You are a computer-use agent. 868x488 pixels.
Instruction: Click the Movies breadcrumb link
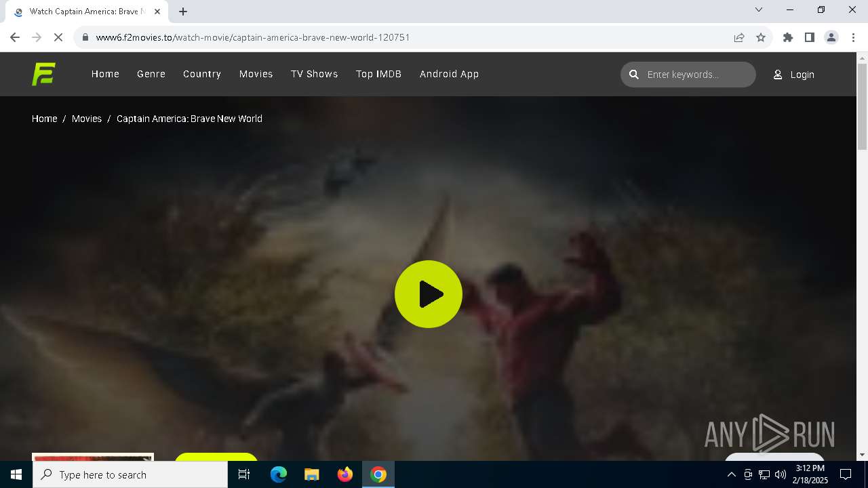point(87,119)
